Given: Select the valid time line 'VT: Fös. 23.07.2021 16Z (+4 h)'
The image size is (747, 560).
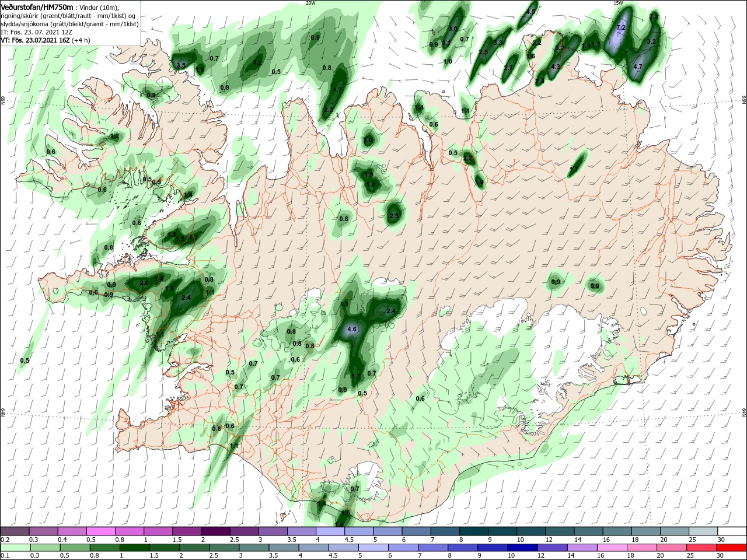Looking at the screenshot, I should (46, 40).
